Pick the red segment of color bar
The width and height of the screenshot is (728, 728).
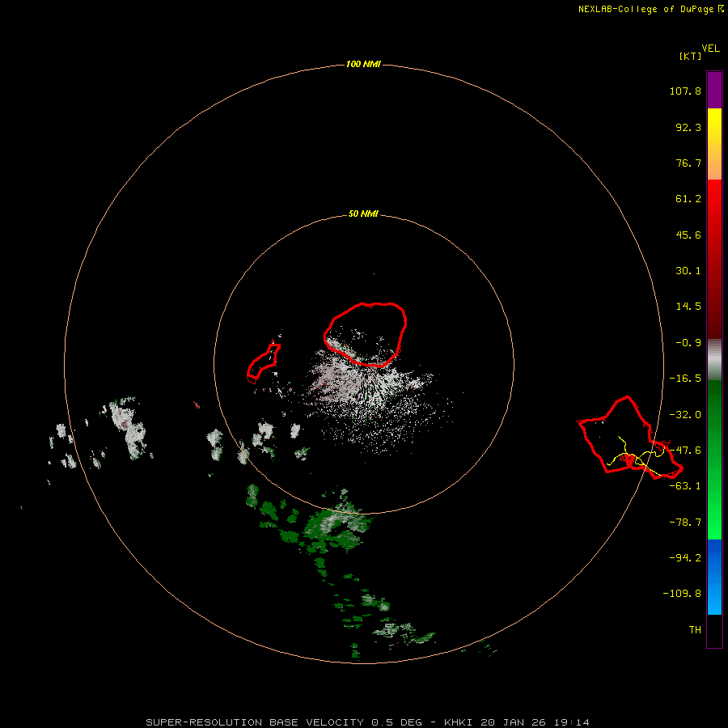[714, 259]
